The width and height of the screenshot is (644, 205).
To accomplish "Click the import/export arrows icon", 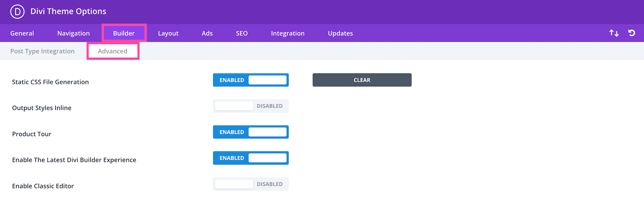I will coord(614,33).
